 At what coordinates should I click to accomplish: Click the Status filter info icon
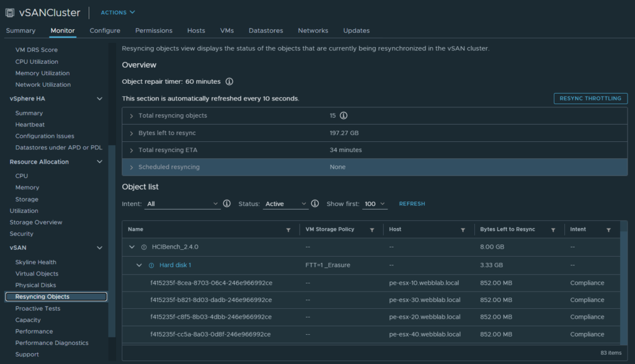pyautogui.click(x=314, y=203)
